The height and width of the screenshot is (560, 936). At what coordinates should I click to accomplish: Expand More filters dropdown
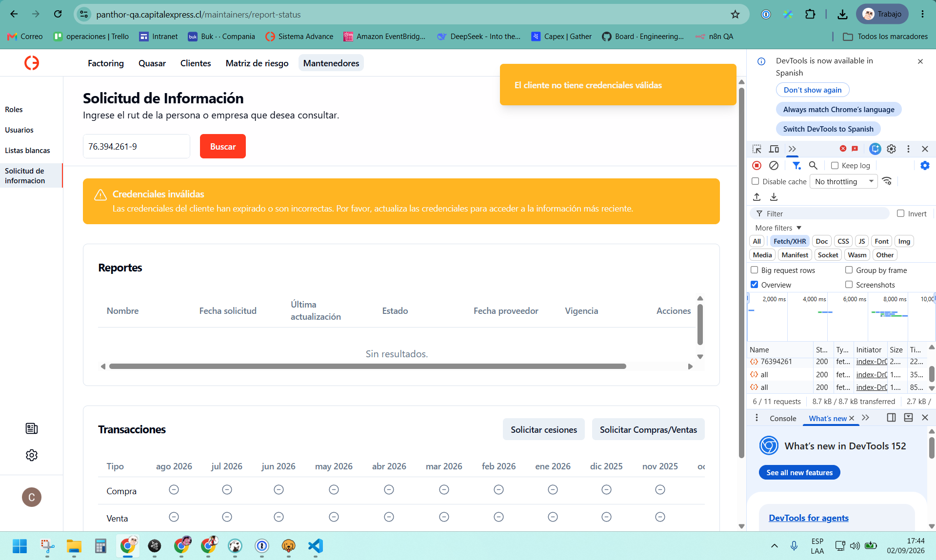point(778,228)
